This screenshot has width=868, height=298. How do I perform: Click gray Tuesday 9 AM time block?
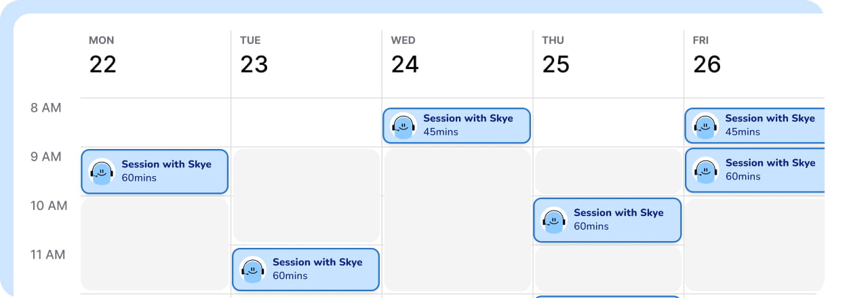click(306, 196)
